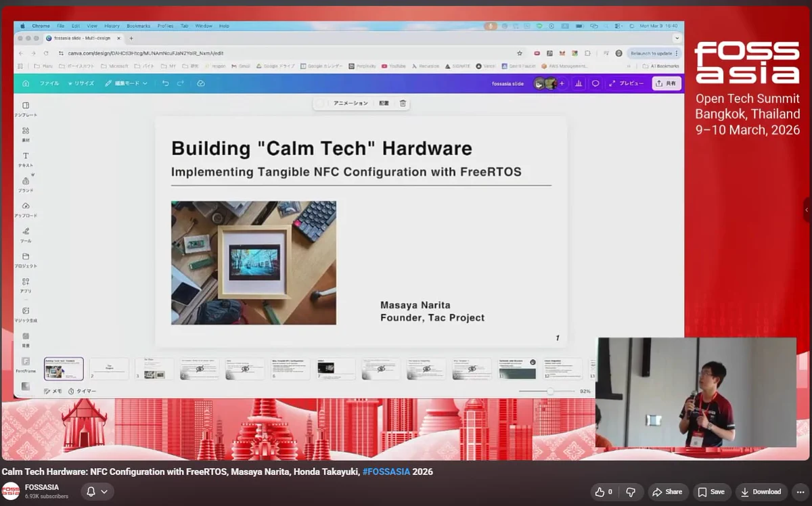Unhide the hidden slide 5 via its eye icon
The width and height of the screenshot is (812, 506).
[245, 369]
